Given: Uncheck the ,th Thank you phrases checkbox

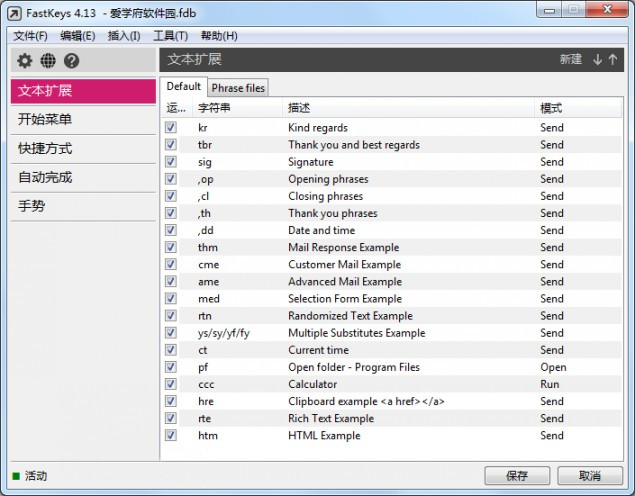Looking at the screenshot, I should coord(170,213).
